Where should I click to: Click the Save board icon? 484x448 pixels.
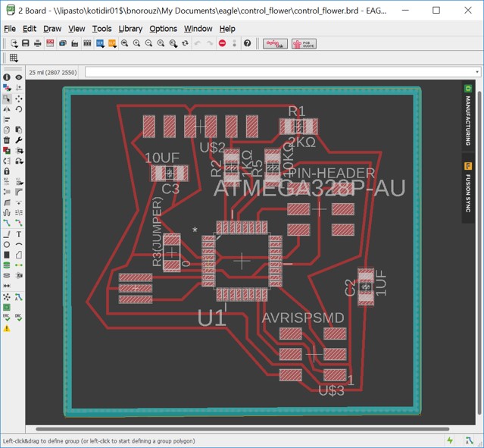click(x=26, y=43)
